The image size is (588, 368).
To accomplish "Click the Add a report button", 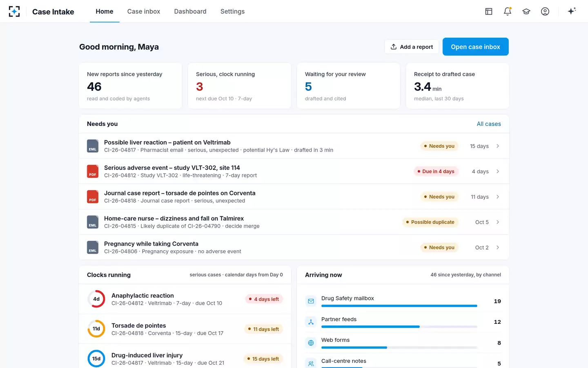I will pyautogui.click(x=412, y=47).
